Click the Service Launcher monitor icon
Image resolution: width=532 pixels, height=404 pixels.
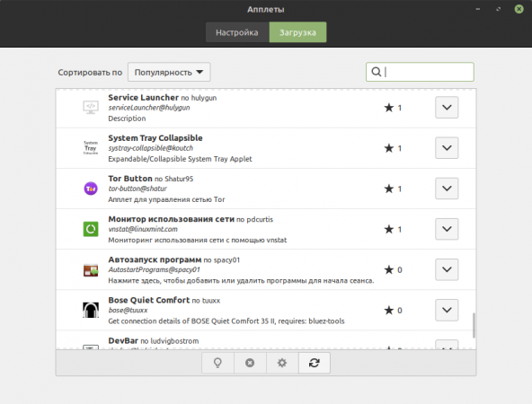(x=91, y=108)
